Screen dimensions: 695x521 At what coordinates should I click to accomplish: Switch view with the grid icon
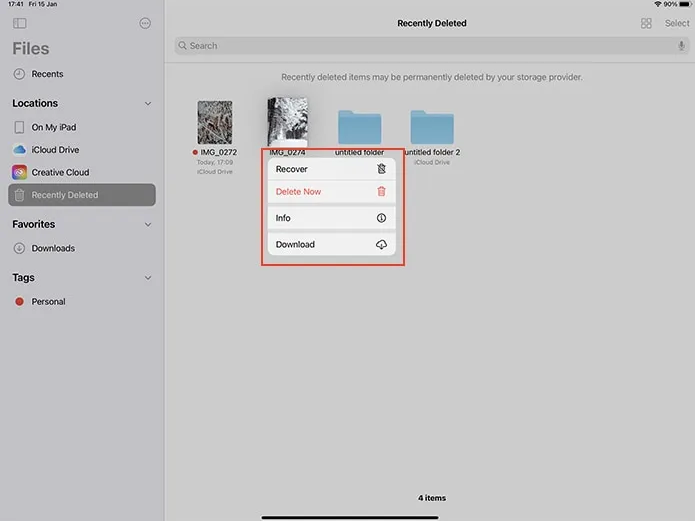pyautogui.click(x=646, y=24)
